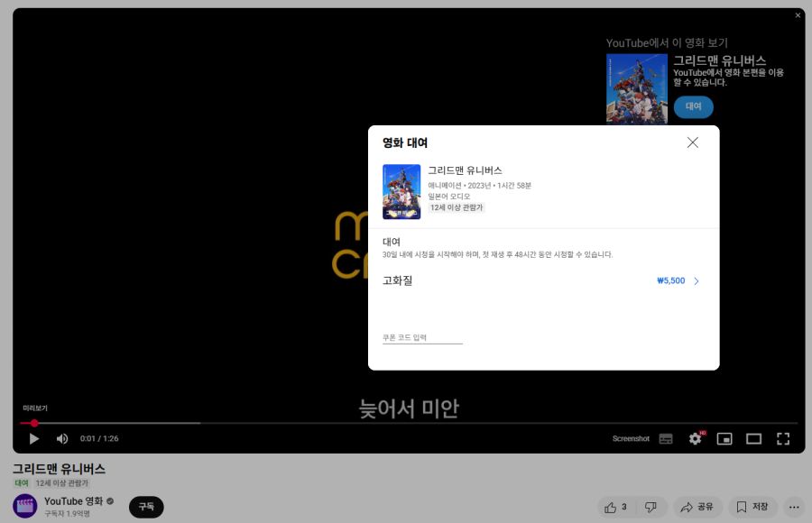This screenshot has height=523, width=812.
Task: Expand 고화질 rental option chevron
Action: [694, 280]
